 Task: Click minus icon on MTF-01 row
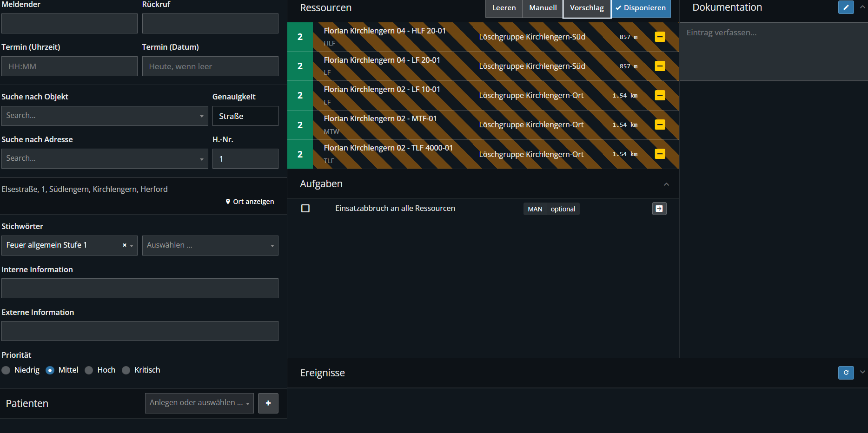[x=660, y=125]
